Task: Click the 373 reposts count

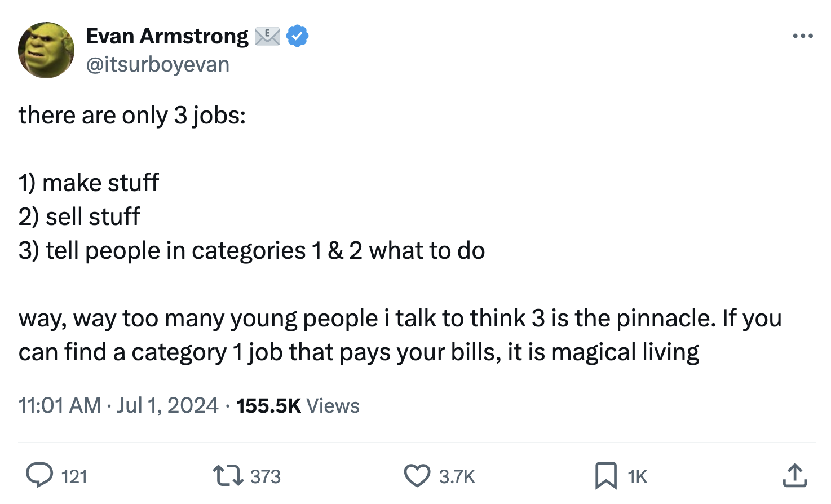Action: (265, 477)
